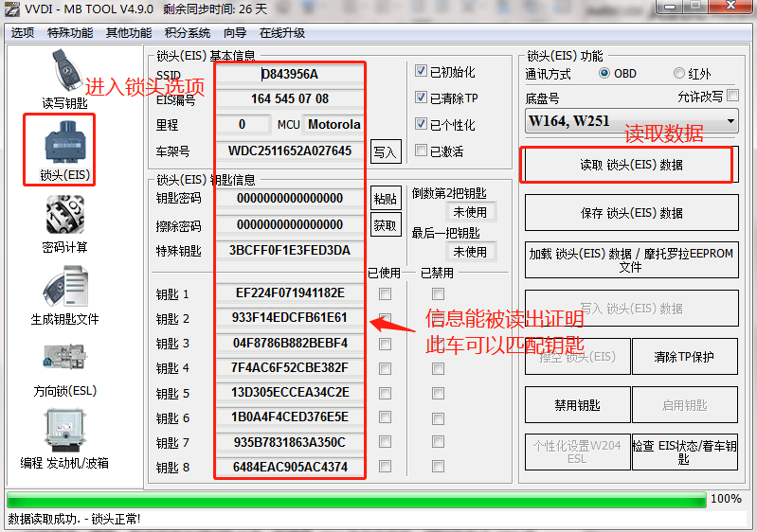Click 钥匙 8 field 6484EAC905AC4374
Screen dimensions: 757x532
pos(290,468)
